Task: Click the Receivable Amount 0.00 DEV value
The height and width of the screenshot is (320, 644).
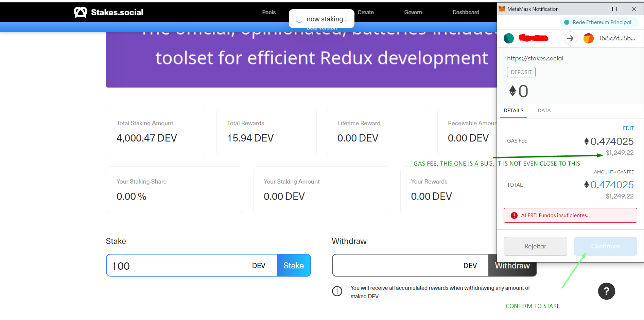Action: coord(468,138)
